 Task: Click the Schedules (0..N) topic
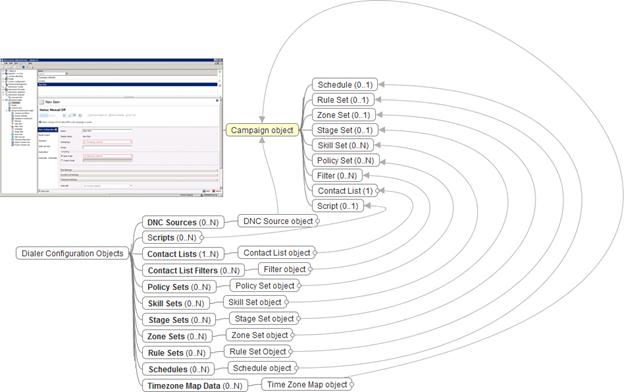(x=178, y=369)
